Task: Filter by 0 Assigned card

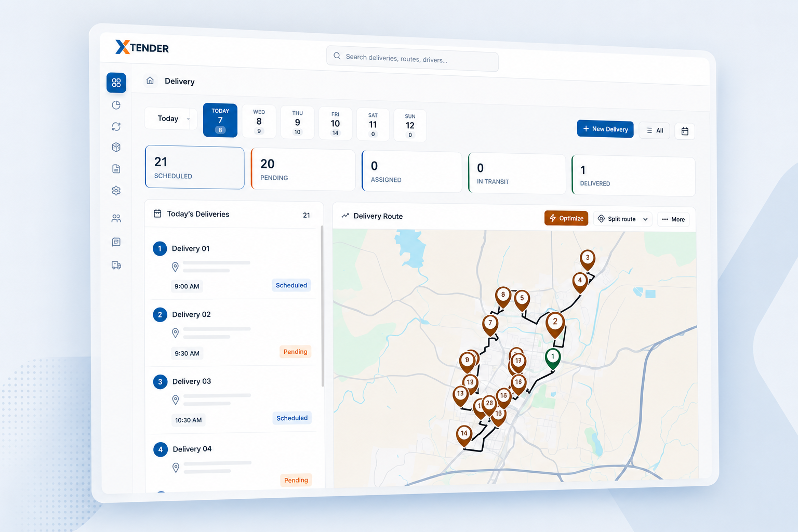Action: (x=412, y=172)
